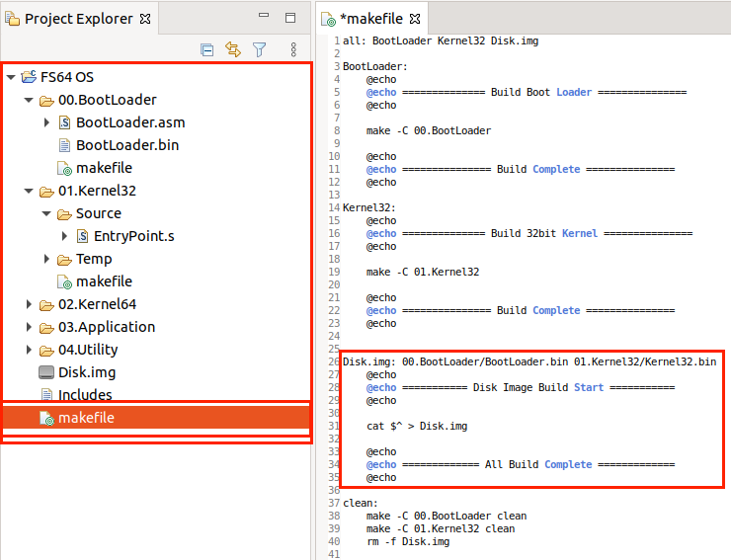Select Disk.img in the tree
The height and width of the screenshot is (560, 731).
click(87, 372)
